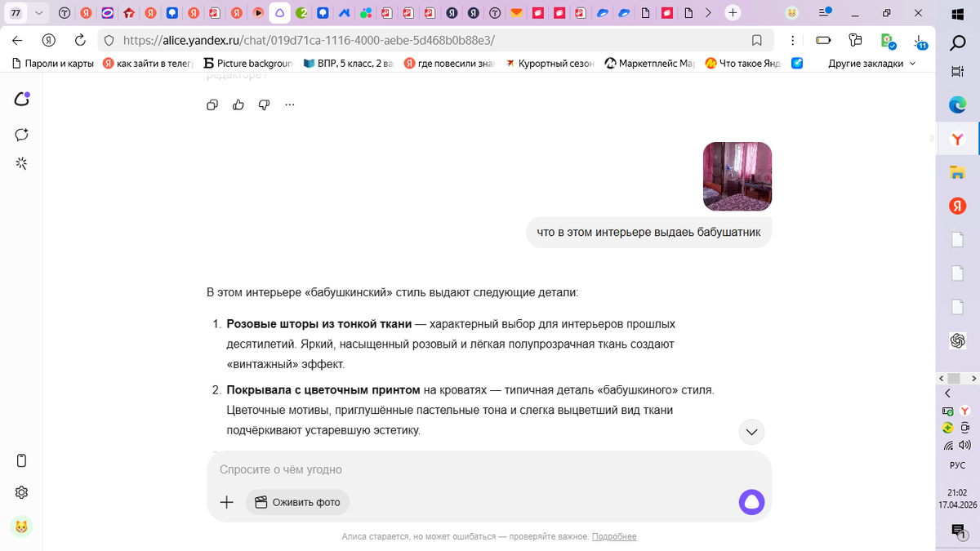The image size is (980, 551).
Task: Open browser downloads with the badge
Action: 920,42
